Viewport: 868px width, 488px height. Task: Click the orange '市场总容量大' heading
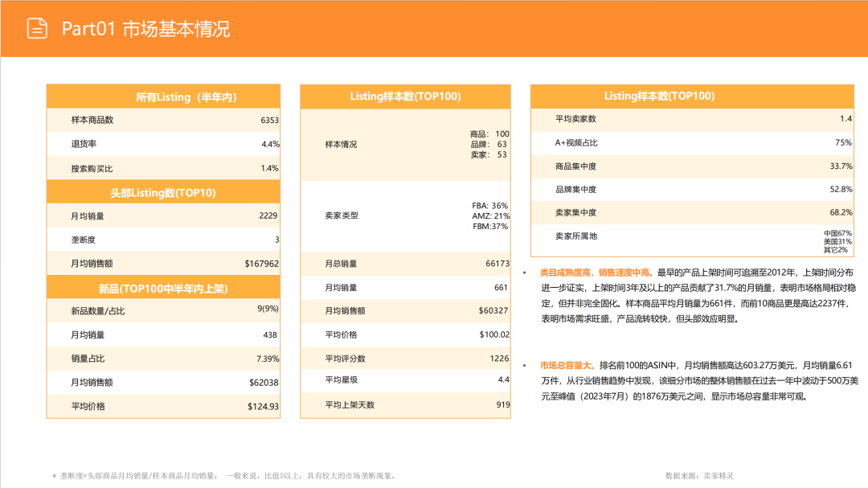568,366
